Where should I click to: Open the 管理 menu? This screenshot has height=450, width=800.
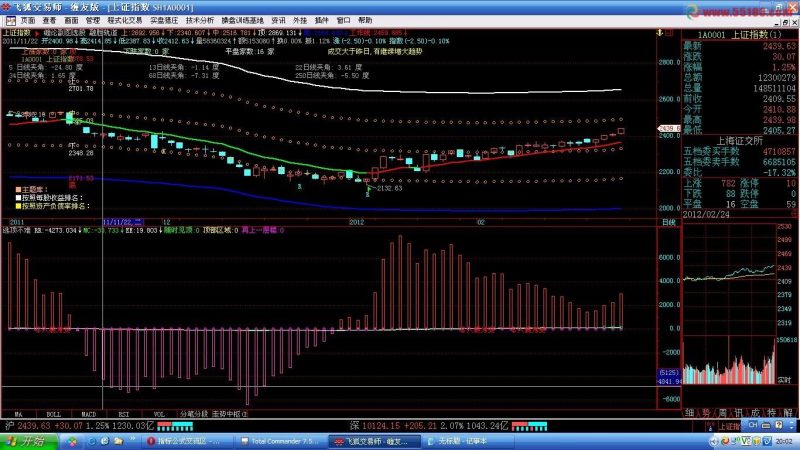(x=92, y=20)
